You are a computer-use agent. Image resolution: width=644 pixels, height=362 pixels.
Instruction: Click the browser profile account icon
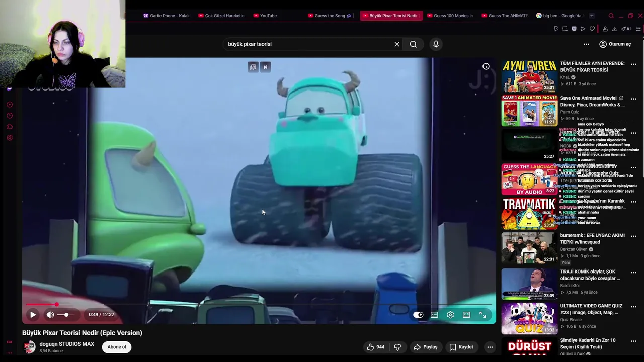point(605,29)
